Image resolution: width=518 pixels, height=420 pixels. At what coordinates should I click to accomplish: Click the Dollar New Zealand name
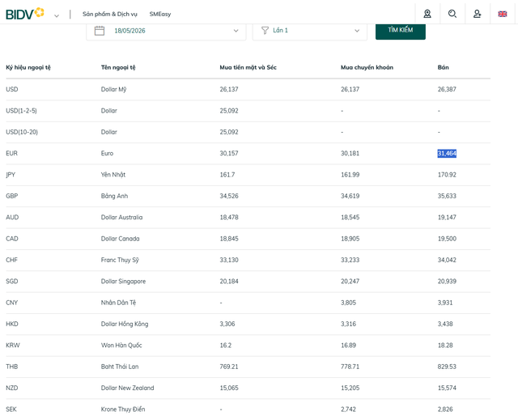click(128, 388)
